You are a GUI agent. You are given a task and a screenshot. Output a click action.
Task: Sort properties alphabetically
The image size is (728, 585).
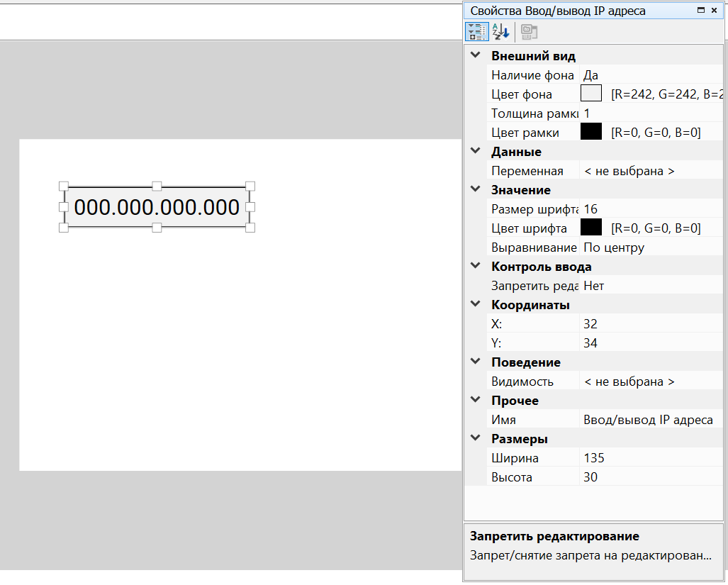tap(500, 31)
